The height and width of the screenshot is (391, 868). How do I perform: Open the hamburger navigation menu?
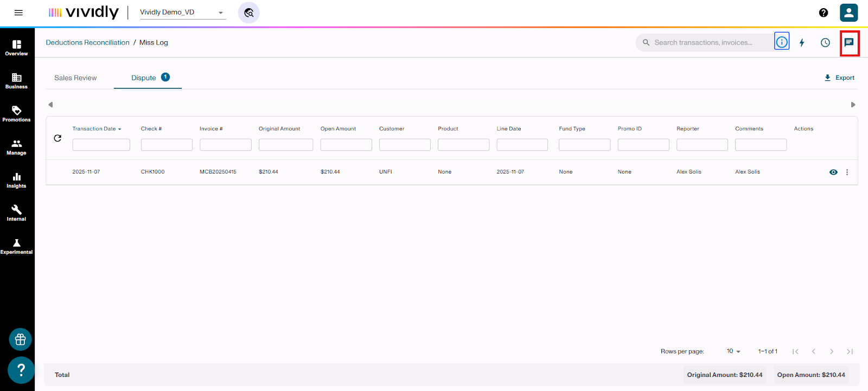pos(18,12)
